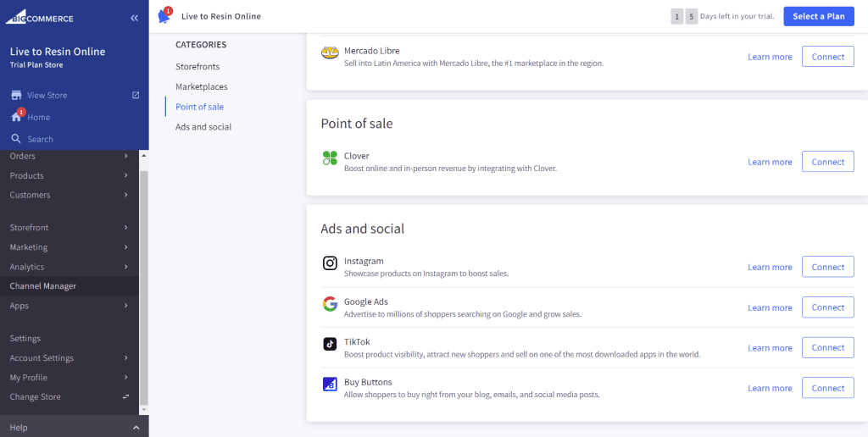This screenshot has width=868, height=437.
Task: Open Settings in sidebar
Action: click(x=70, y=338)
